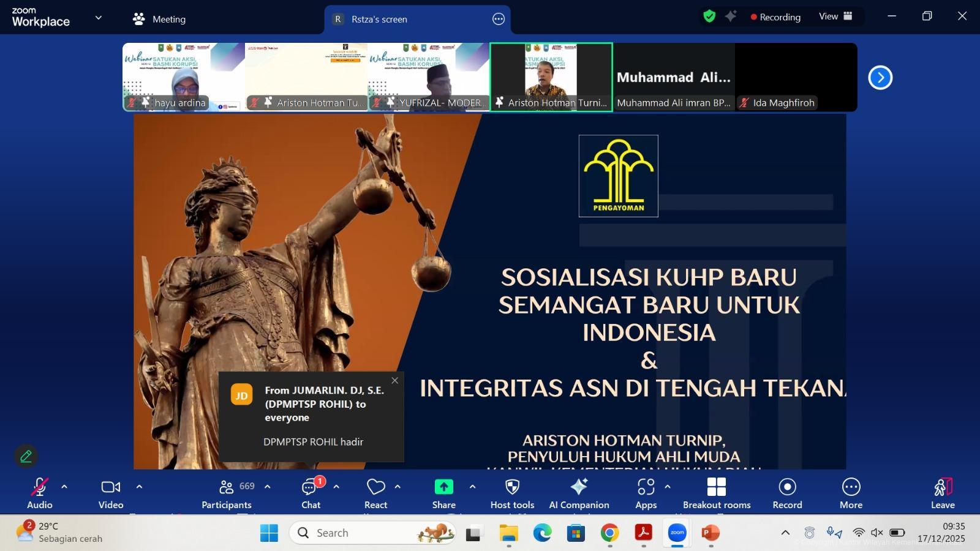Show next participants with right arrow
Screen dimensions: 980x551
pyautogui.click(x=880, y=78)
